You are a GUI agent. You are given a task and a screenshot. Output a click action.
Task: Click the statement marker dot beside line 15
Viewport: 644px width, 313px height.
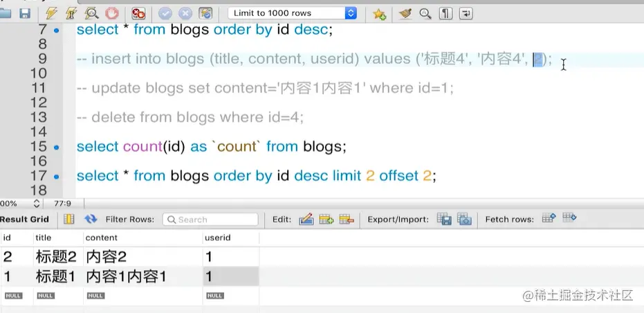[56, 147]
